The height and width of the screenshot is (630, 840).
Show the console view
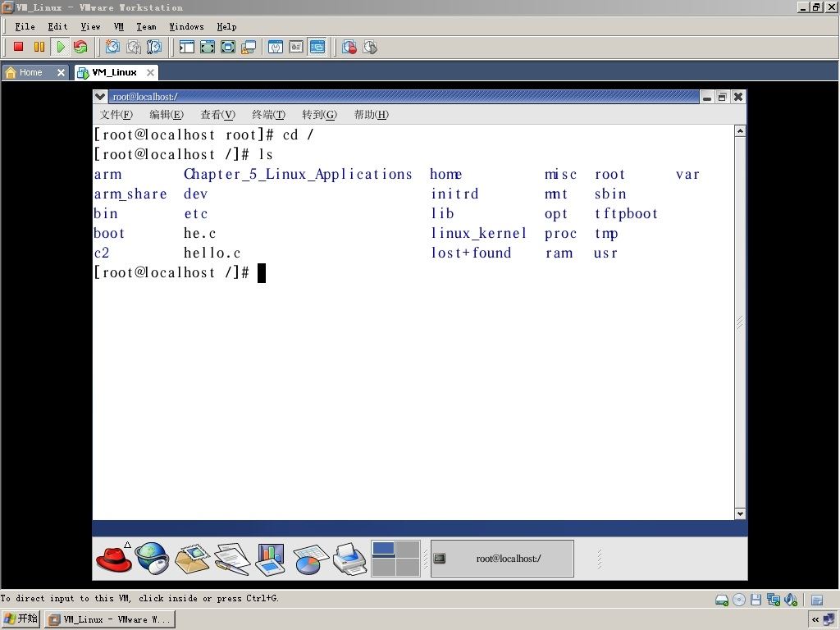[x=317, y=47]
